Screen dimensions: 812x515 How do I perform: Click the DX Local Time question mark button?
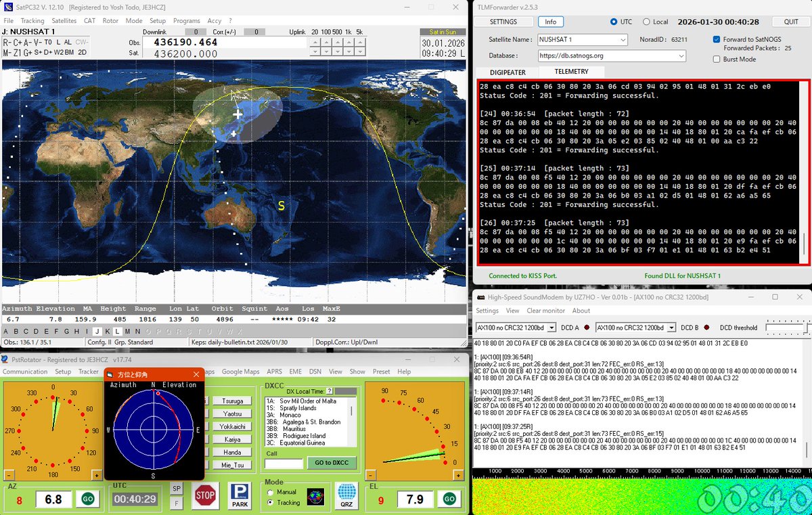click(x=330, y=391)
